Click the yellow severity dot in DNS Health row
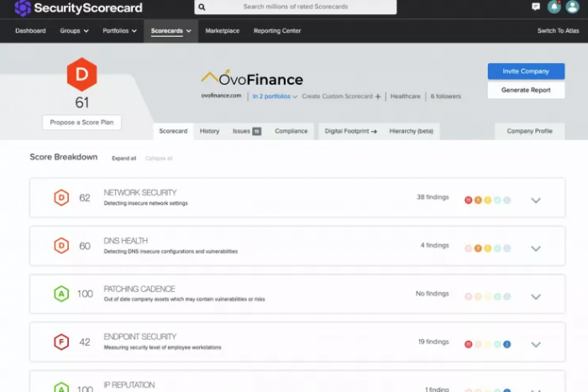The image size is (588, 392). [487, 248]
